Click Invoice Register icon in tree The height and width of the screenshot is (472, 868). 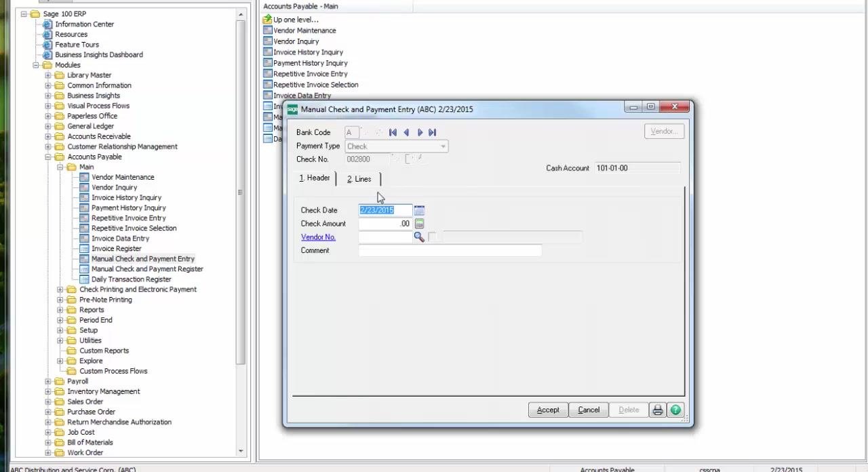pos(84,249)
